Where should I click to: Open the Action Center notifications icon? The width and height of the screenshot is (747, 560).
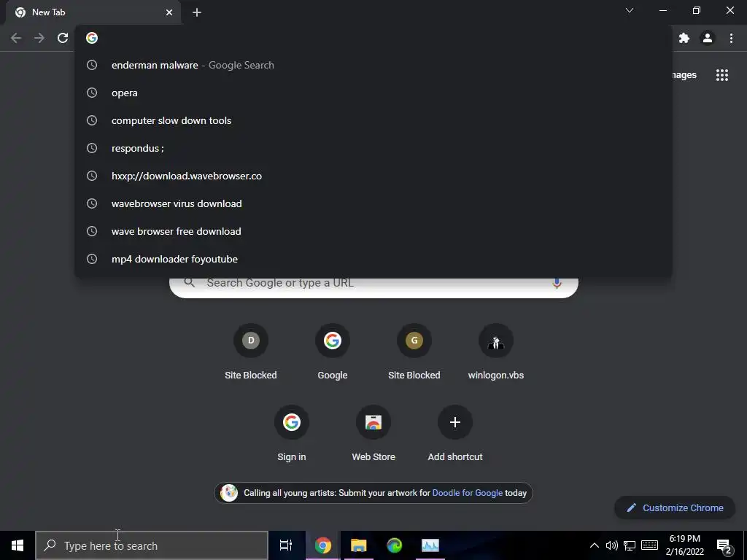coord(724,546)
